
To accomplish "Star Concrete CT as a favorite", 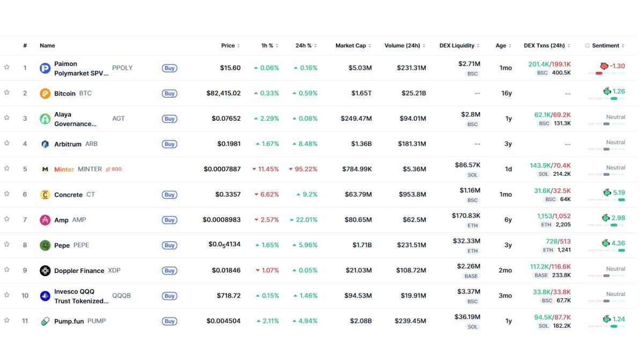I will [7, 194].
